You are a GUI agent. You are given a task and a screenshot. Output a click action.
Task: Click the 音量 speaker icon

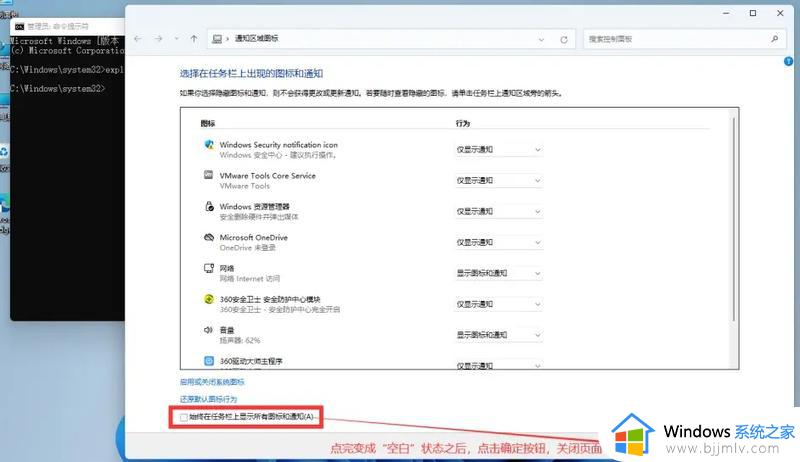[208, 330]
